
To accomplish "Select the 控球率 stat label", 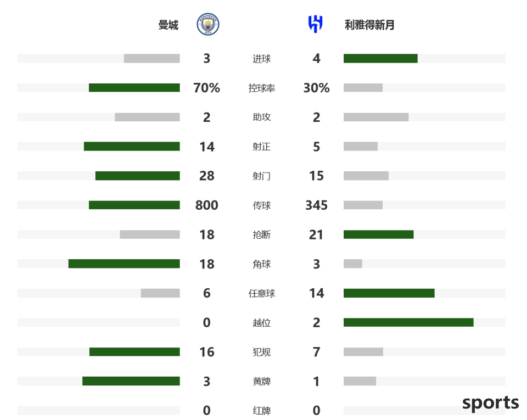I will point(261,88).
